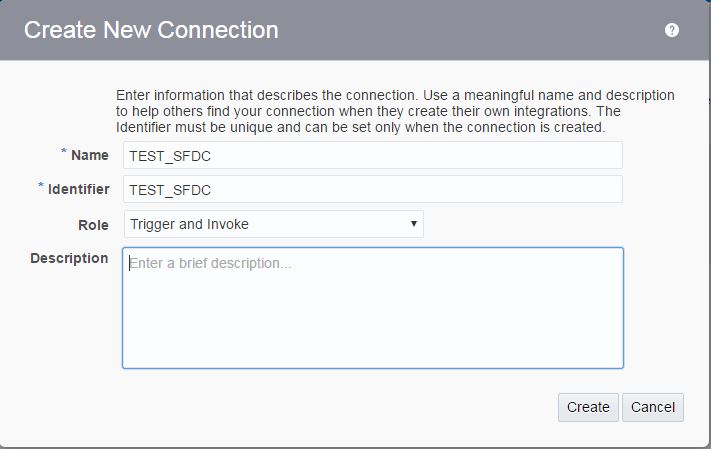
Task: Click the required asterisk beside Identifier
Action: click(41, 187)
